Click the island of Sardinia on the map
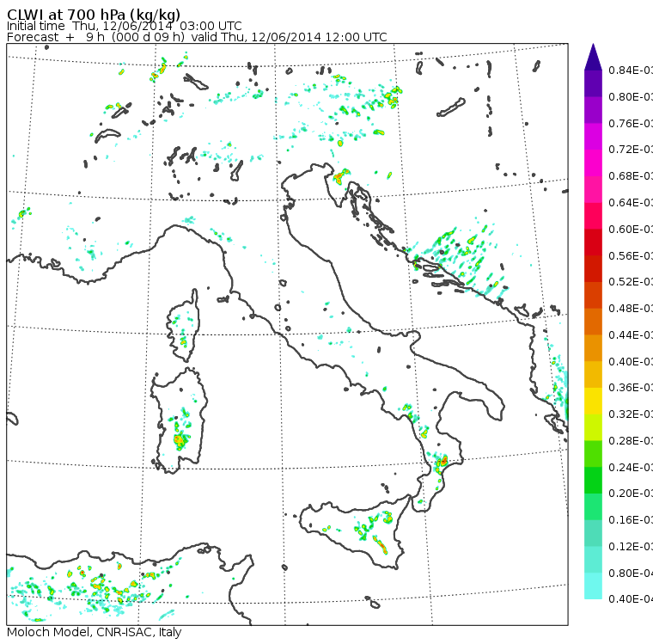This screenshot has width=653, height=644. click(x=179, y=421)
